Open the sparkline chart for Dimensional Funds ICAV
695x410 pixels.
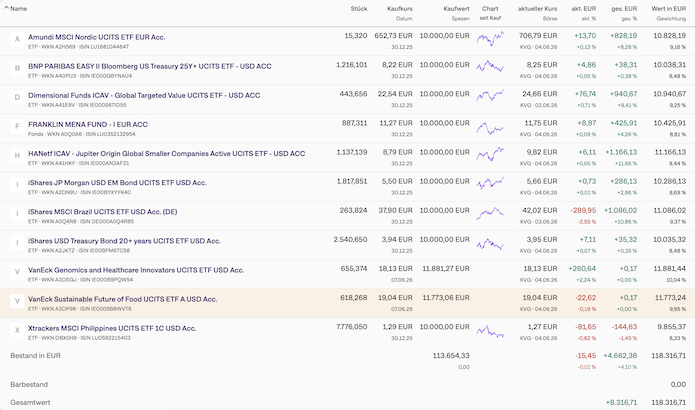coord(490,96)
